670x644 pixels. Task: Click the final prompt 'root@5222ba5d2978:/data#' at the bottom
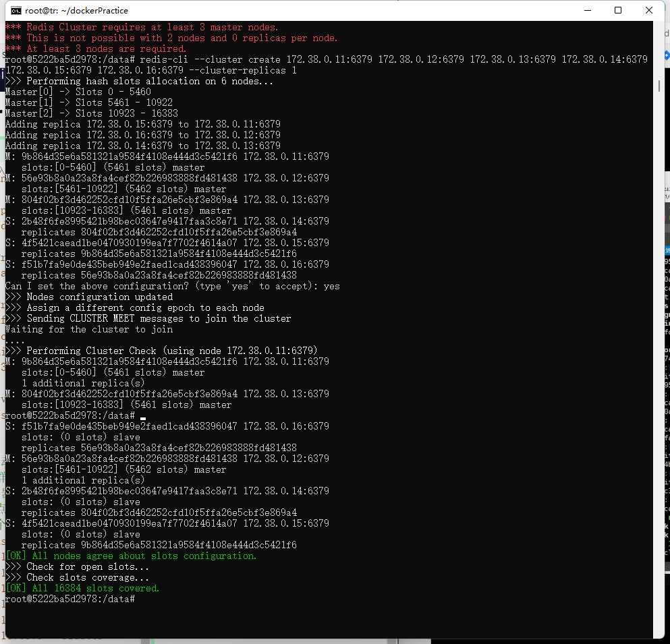pyautogui.click(x=70, y=599)
